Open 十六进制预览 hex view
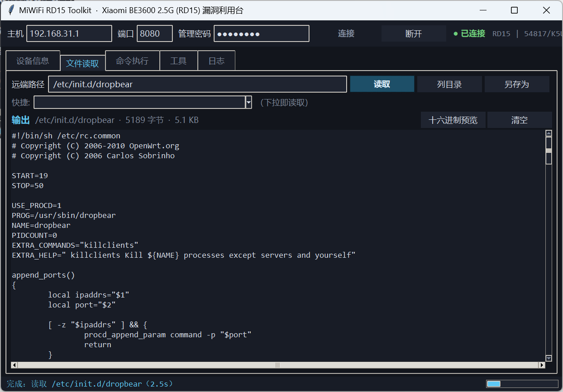This screenshot has height=392, width=563. (453, 120)
